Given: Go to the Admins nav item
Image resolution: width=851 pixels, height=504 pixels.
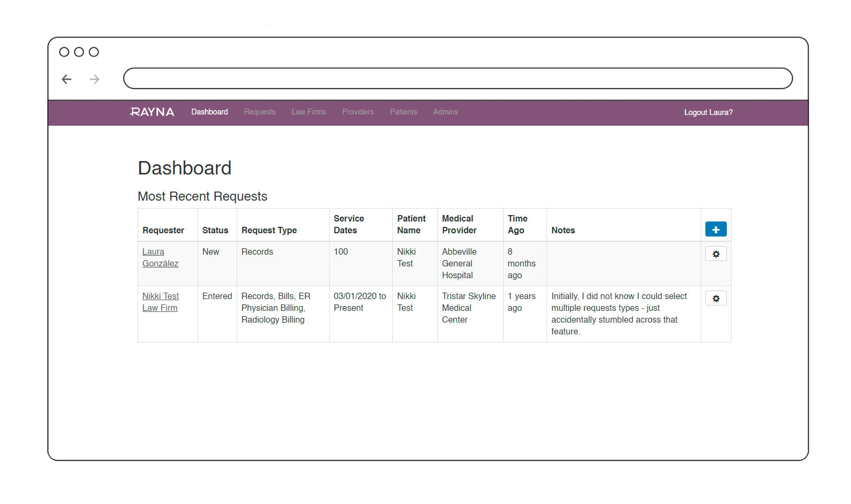Looking at the screenshot, I should tap(445, 112).
